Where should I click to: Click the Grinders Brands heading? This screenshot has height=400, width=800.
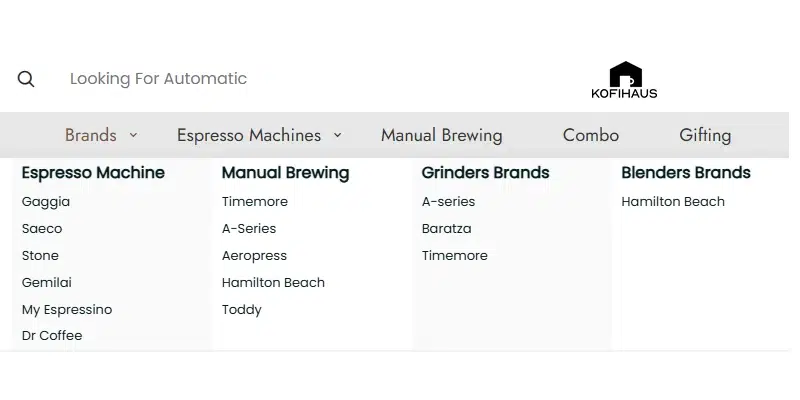tap(486, 172)
